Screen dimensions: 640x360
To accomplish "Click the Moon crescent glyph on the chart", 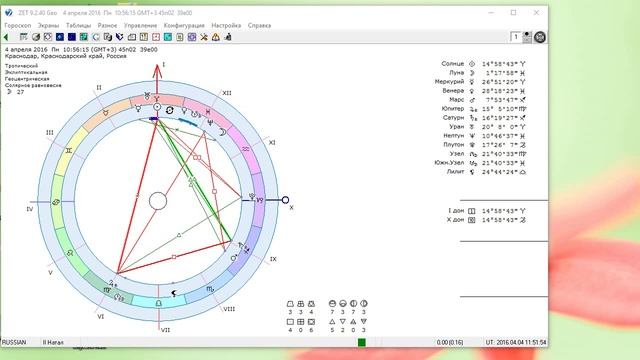I will point(223,132).
